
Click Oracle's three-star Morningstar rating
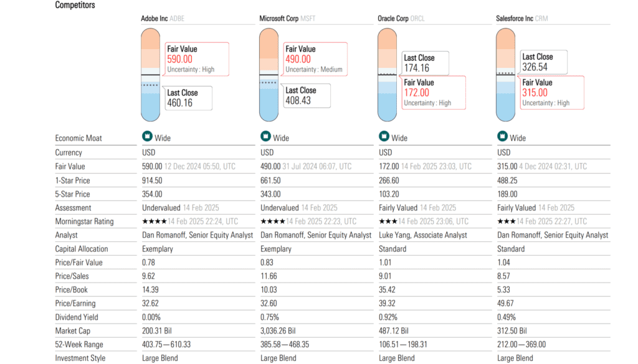(x=388, y=222)
